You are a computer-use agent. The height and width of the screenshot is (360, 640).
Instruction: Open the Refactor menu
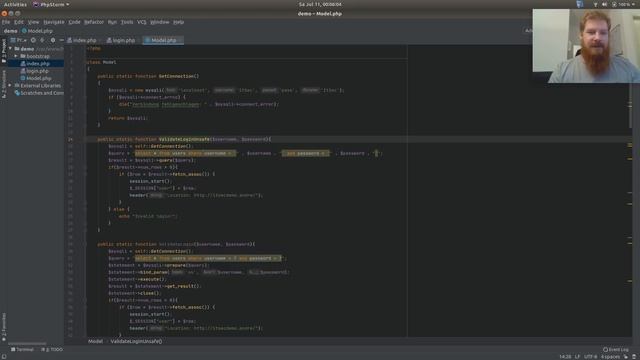click(x=94, y=22)
